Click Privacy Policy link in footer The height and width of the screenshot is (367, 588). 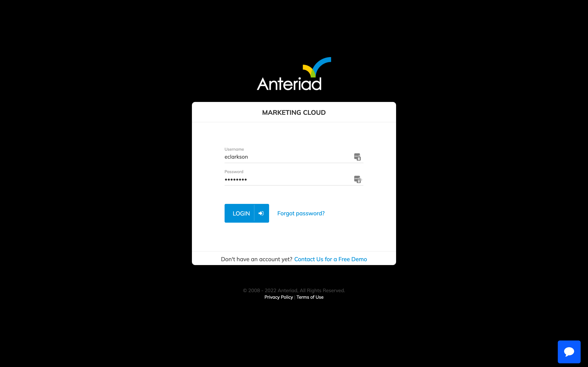[x=278, y=297]
